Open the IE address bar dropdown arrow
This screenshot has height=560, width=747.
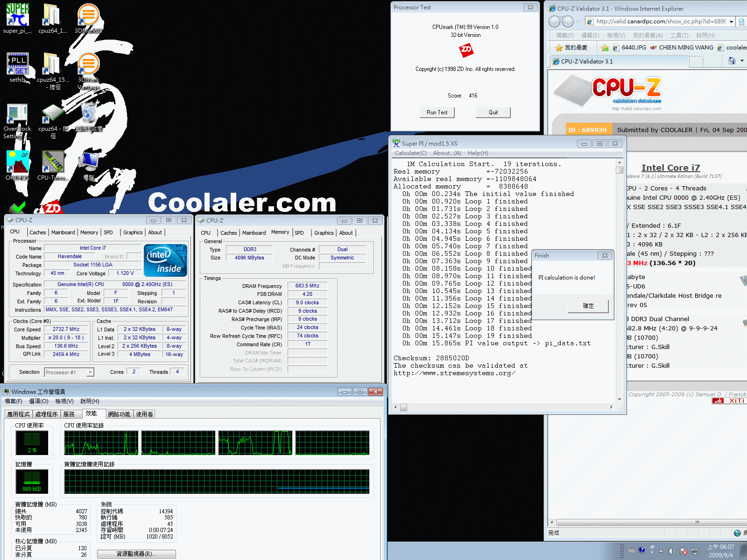[x=731, y=21]
